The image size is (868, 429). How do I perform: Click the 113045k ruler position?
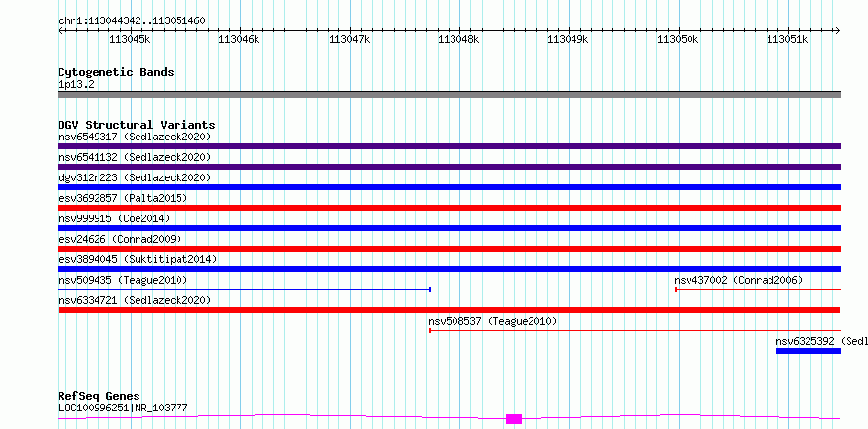click(130, 39)
